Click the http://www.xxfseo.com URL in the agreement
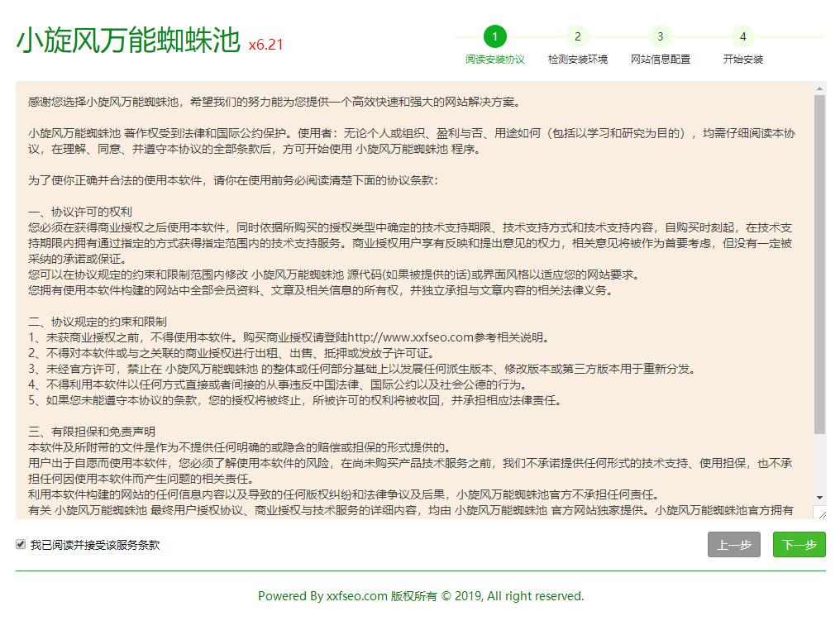Viewport: 840px width, 635px height. tap(409, 337)
